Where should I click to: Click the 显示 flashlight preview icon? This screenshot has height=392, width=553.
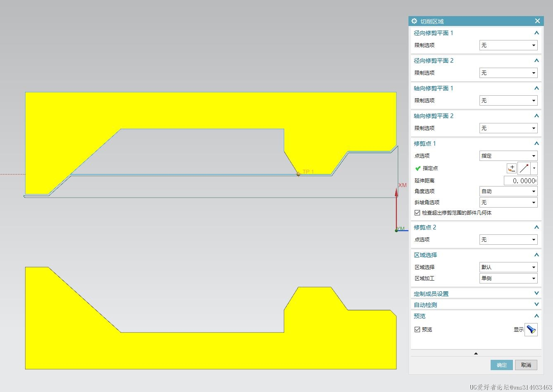(x=531, y=330)
